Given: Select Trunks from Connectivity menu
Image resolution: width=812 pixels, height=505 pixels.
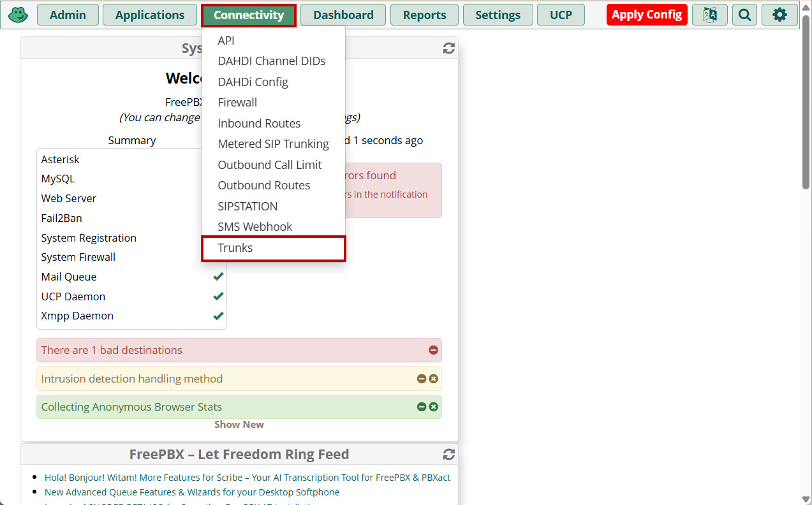Looking at the screenshot, I should click(x=235, y=248).
